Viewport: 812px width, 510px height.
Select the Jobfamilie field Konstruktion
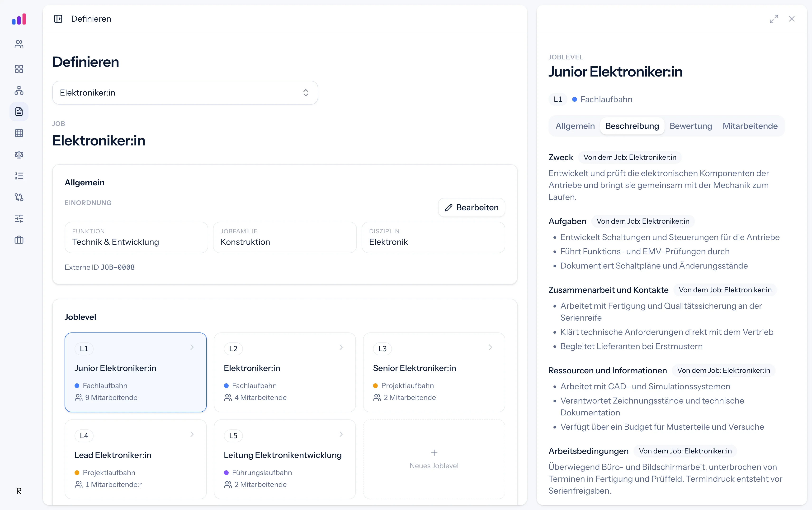coord(285,237)
